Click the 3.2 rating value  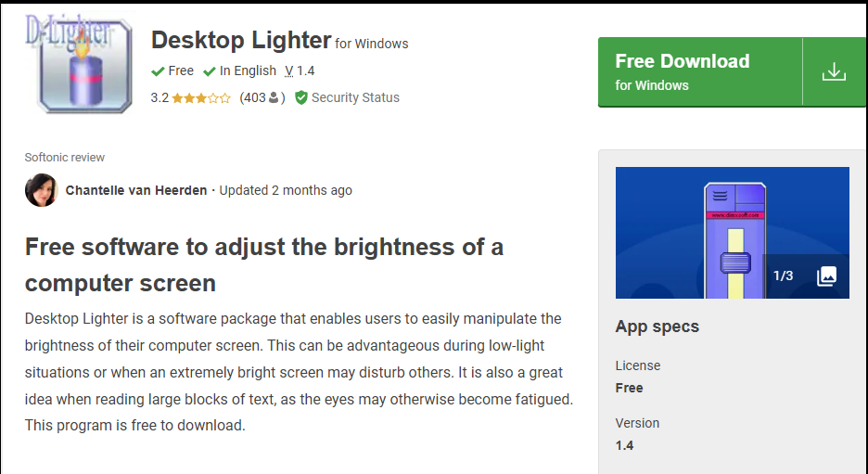pyautogui.click(x=160, y=97)
